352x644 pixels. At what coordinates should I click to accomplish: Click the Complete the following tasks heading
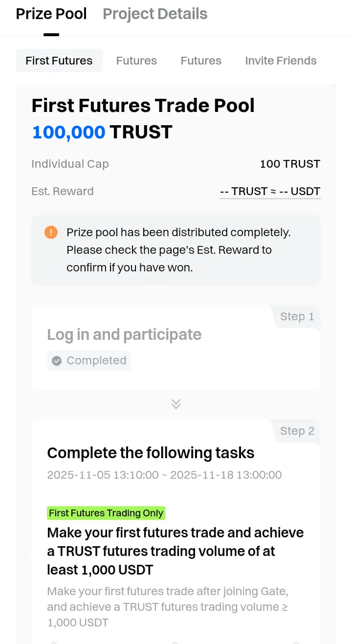[151, 453]
